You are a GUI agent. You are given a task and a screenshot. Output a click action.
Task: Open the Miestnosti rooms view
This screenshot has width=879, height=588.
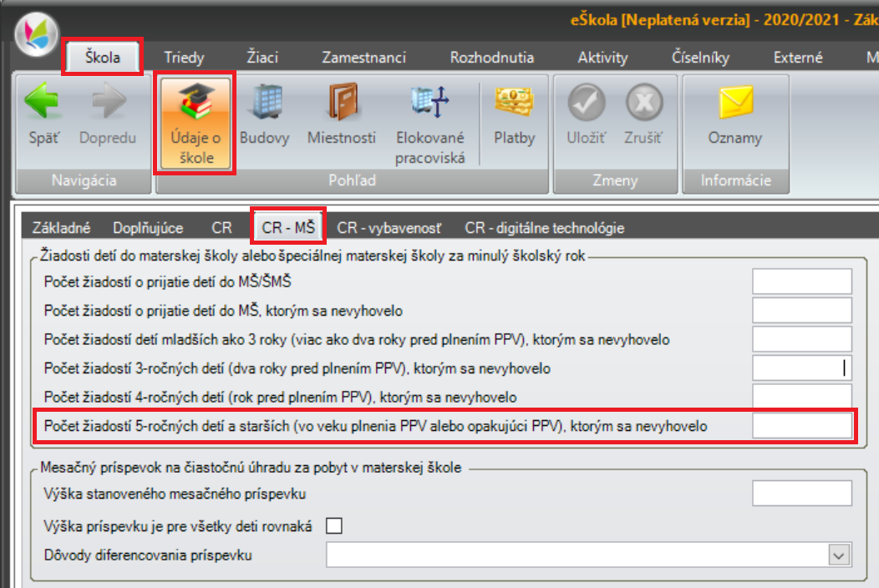342,115
